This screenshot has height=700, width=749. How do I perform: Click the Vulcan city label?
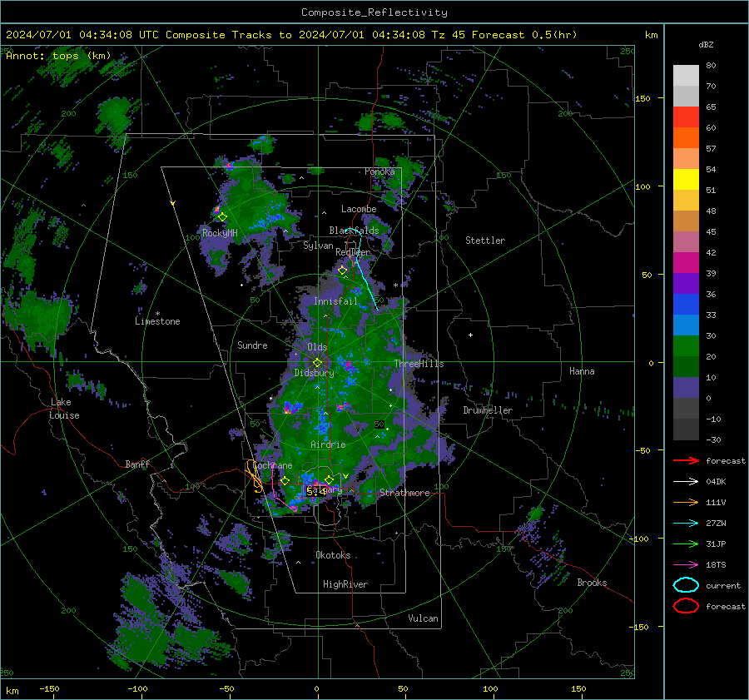coord(424,618)
